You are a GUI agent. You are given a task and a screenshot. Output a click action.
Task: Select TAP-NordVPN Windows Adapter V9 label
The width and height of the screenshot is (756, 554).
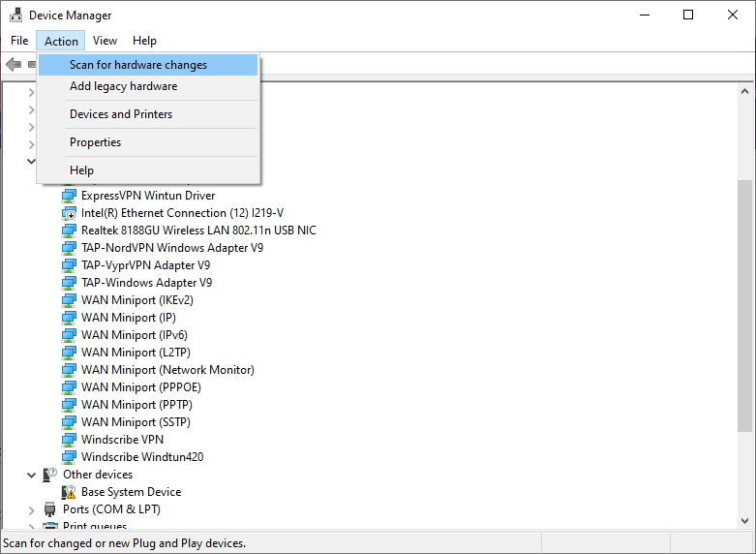172,248
